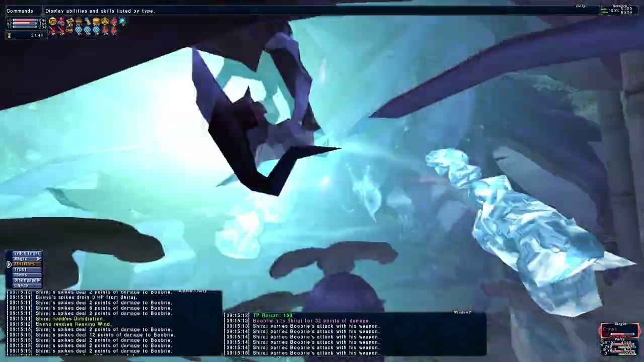Select the gold ring status effect icon

pyautogui.click(x=70, y=21)
